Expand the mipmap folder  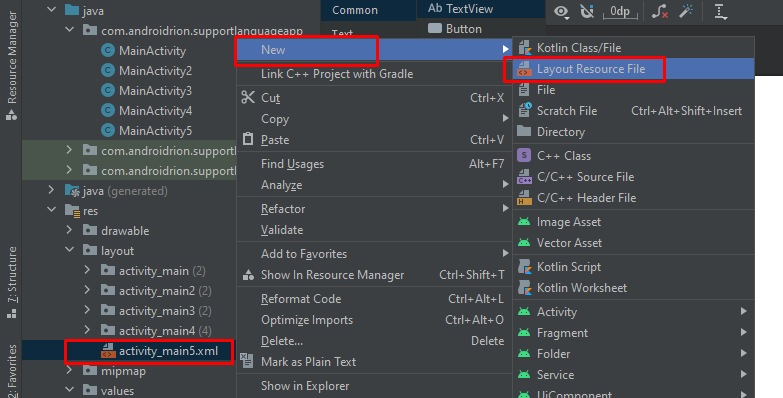[69, 370]
